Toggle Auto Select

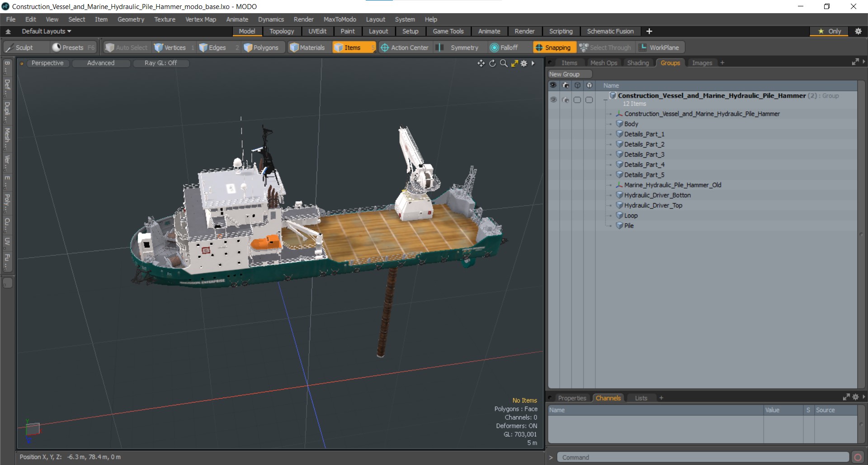pos(126,47)
